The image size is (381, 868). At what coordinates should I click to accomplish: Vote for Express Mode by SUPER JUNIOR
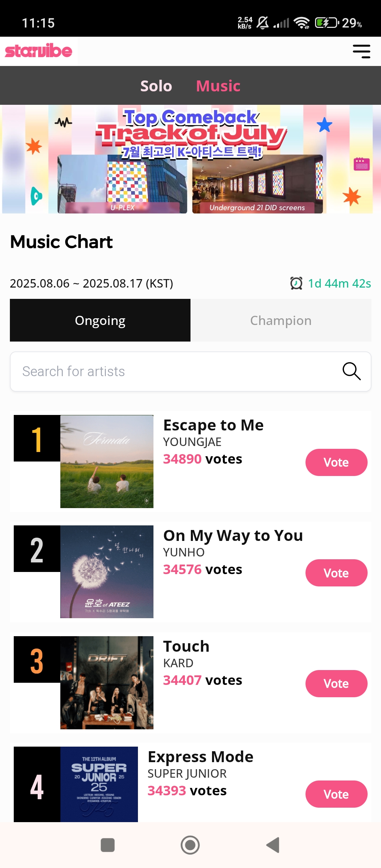click(x=336, y=794)
